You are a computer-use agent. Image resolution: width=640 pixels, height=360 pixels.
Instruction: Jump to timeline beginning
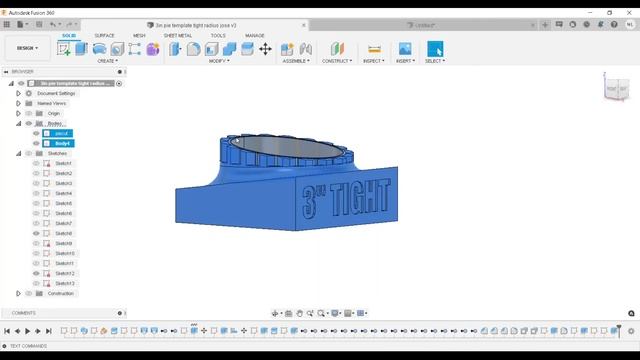pyautogui.click(x=7, y=331)
